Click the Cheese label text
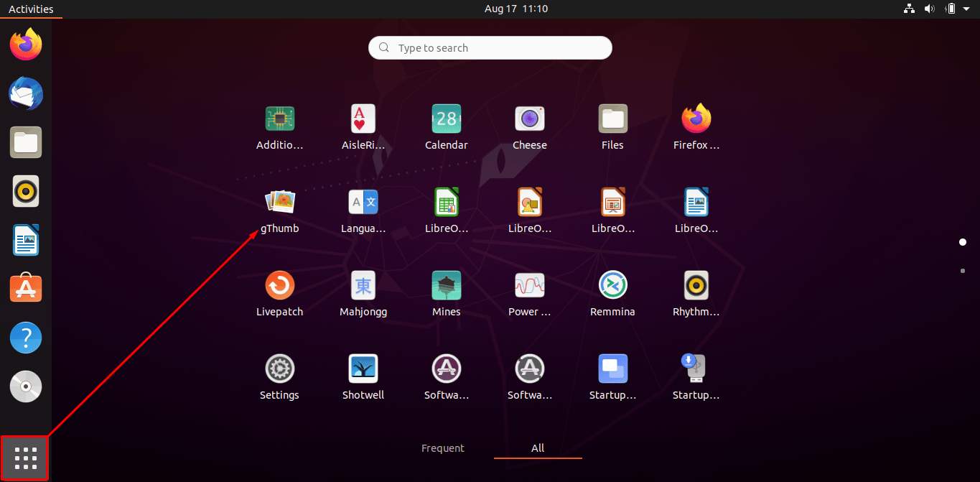Image resolution: width=980 pixels, height=482 pixels. [530, 145]
